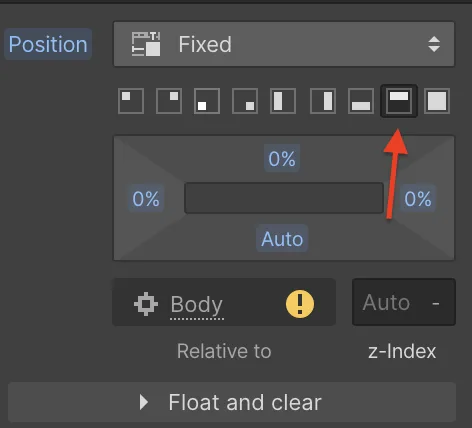The height and width of the screenshot is (428, 472).
Task: Edit the bottom offset Auto value
Action: click(x=282, y=239)
